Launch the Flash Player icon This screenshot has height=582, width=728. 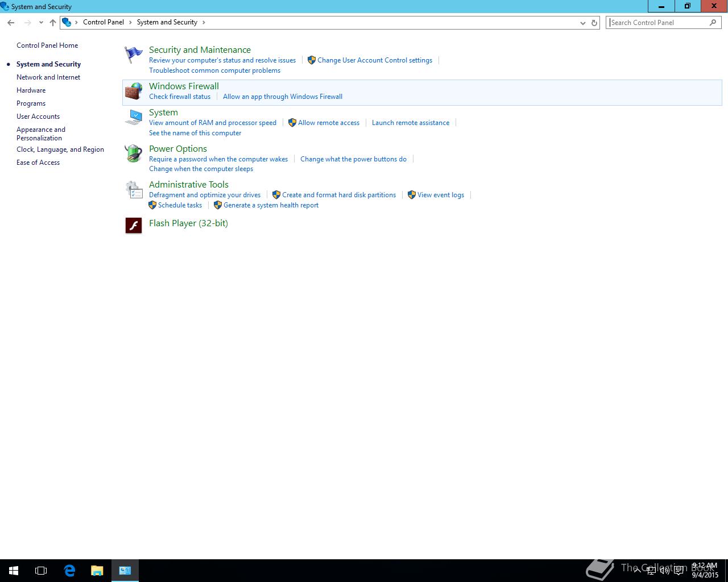click(134, 226)
